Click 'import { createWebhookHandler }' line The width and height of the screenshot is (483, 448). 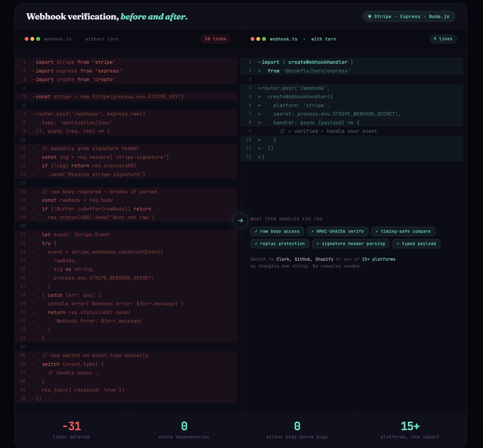point(352,62)
